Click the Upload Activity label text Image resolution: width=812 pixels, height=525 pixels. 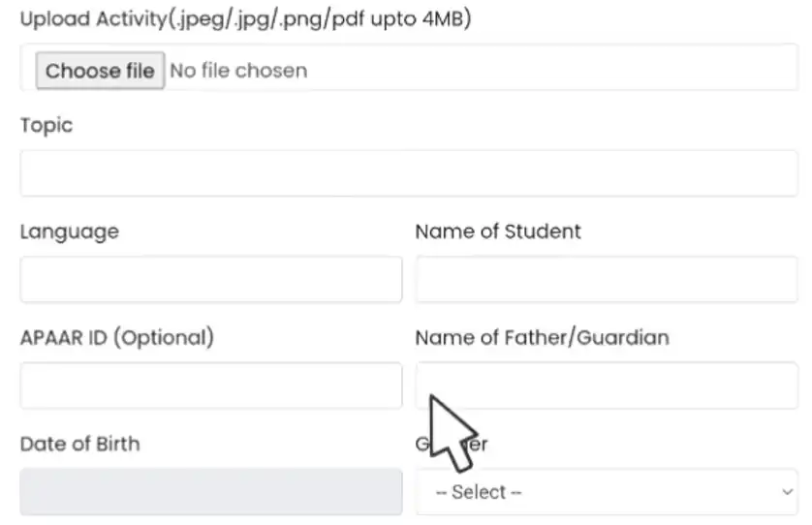[245, 19]
